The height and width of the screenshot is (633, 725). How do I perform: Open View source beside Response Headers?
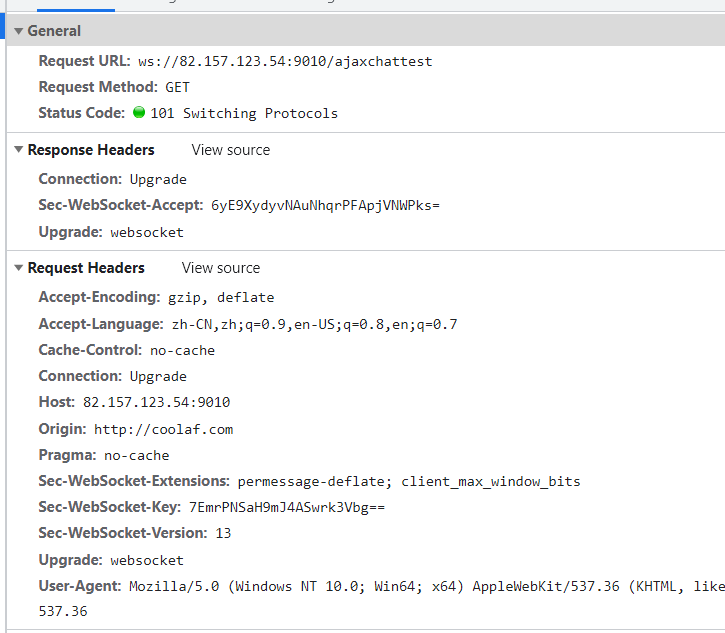[231, 150]
